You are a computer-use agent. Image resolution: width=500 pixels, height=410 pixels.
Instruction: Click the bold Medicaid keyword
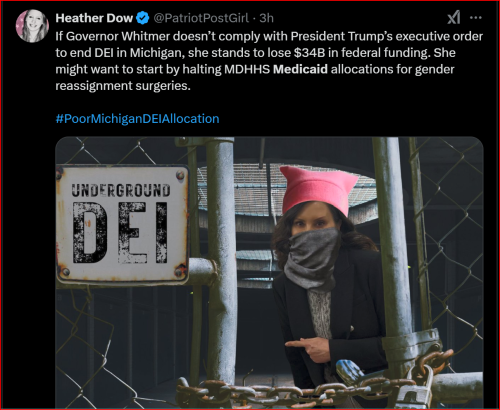click(x=300, y=69)
